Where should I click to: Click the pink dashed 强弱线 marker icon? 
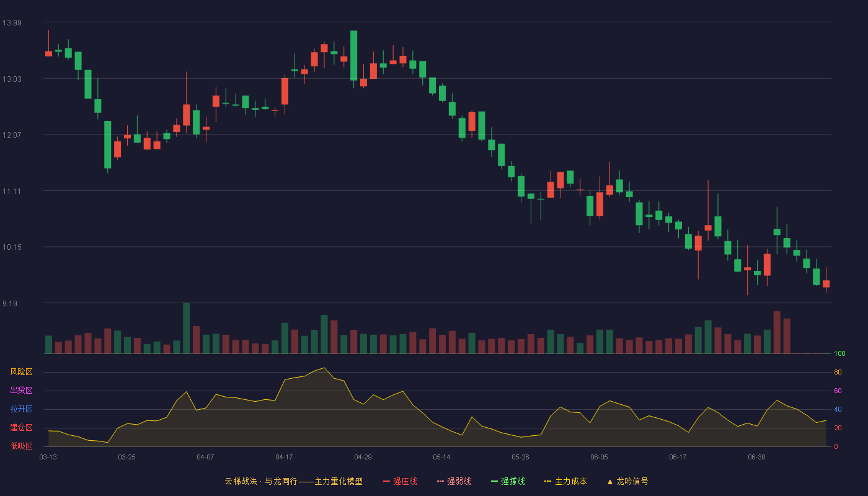[440, 481]
